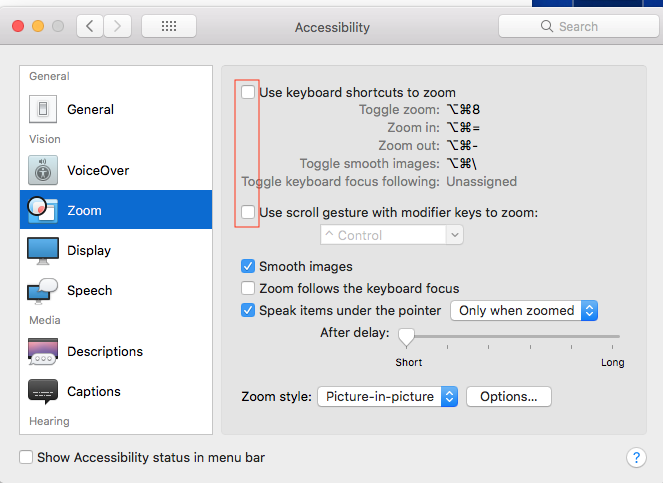
Task: Click the Unassigned shortcut value
Action: [x=482, y=181]
